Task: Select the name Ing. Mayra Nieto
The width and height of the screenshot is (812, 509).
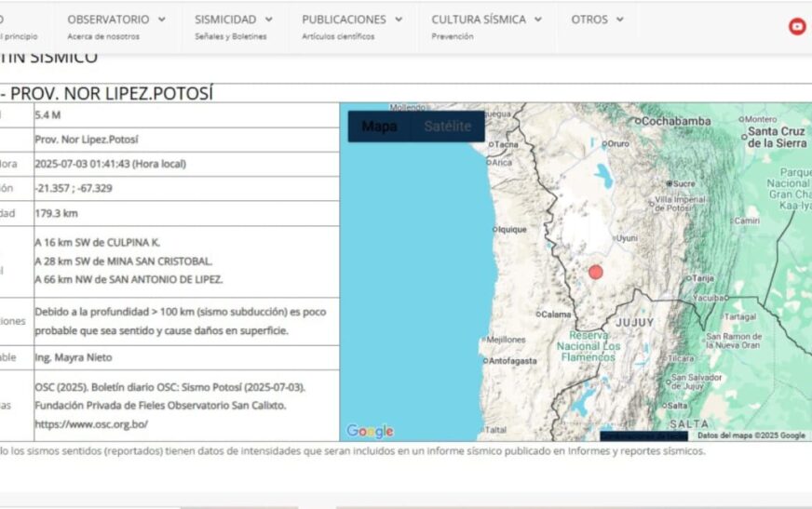Action: click(73, 357)
